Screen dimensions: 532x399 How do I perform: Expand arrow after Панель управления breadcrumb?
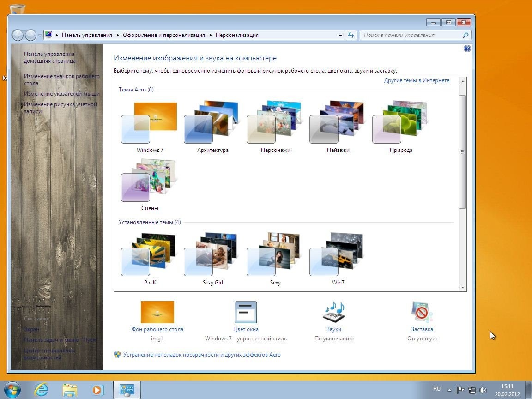point(117,35)
